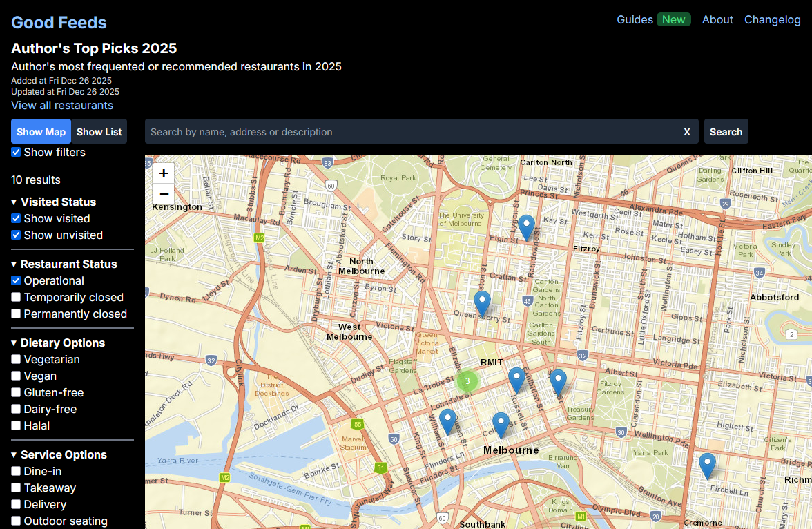The width and height of the screenshot is (812, 529).
Task: Uncheck the Show visited filter
Action: point(15,218)
